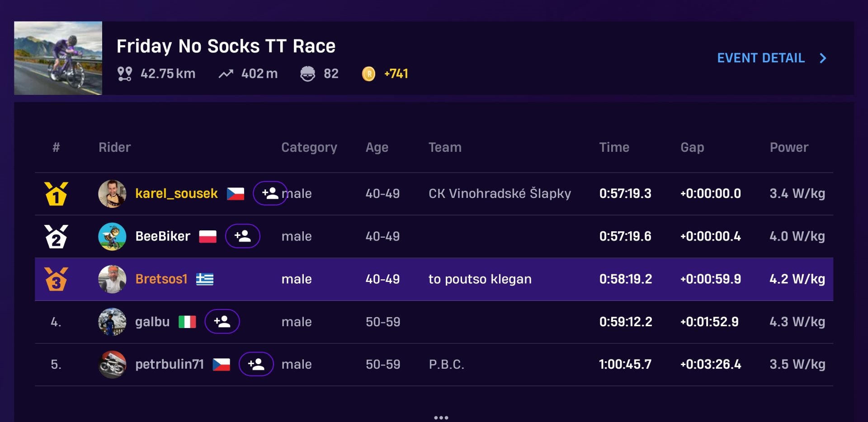Click the bronze third-place medal icon
Viewport: 868px width, 422px height.
coord(56,279)
